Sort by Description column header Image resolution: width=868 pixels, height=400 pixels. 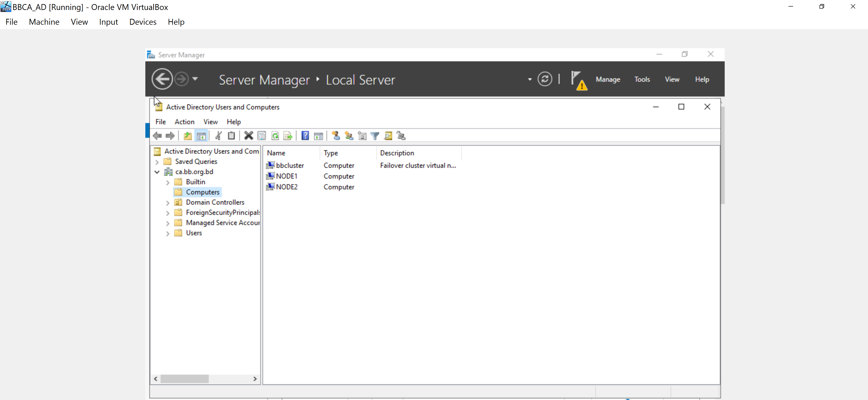(419, 153)
